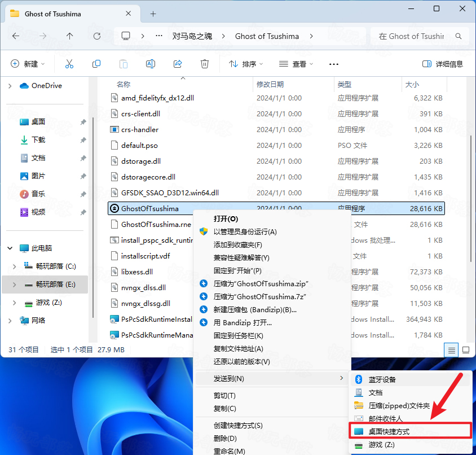Click the 对马岛之魂 breadcrumb
The height and width of the screenshot is (455, 476).
click(x=192, y=37)
